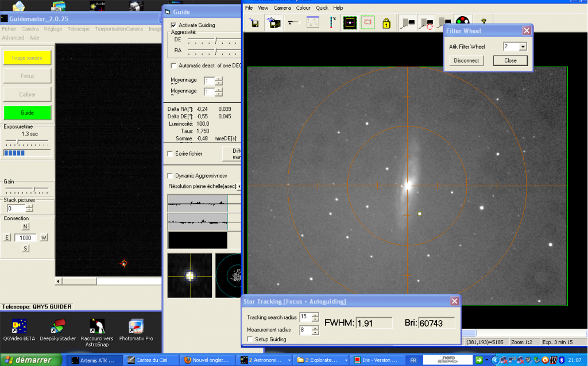Uncheck the Activate Guiding checkbox

point(174,25)
